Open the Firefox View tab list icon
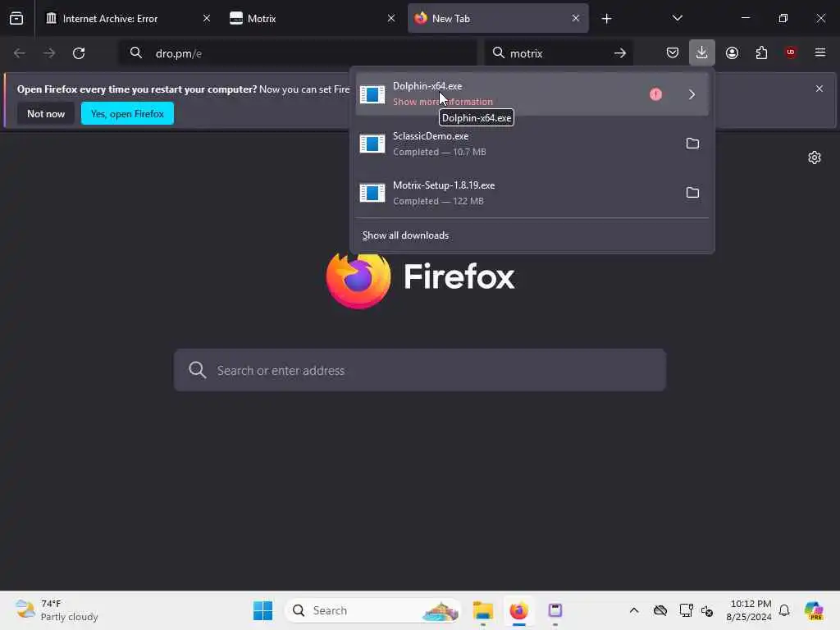840x630 pixels. point(16,18)
